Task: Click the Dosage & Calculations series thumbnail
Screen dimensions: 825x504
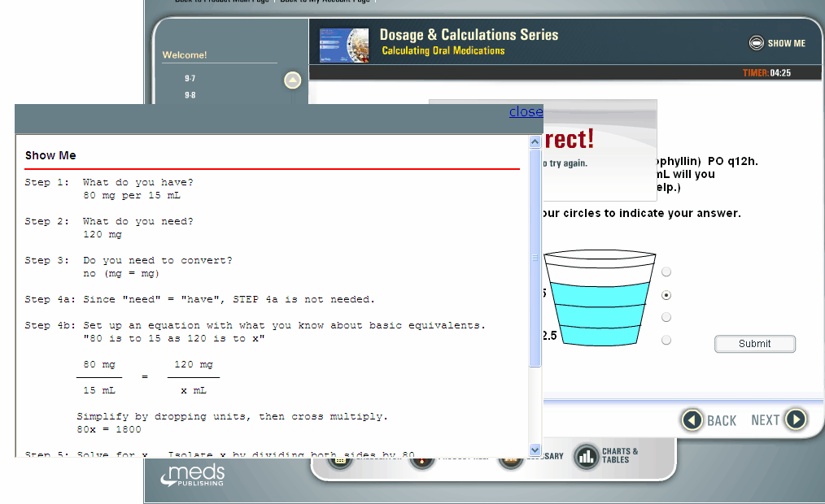Action: pos(344,46)
